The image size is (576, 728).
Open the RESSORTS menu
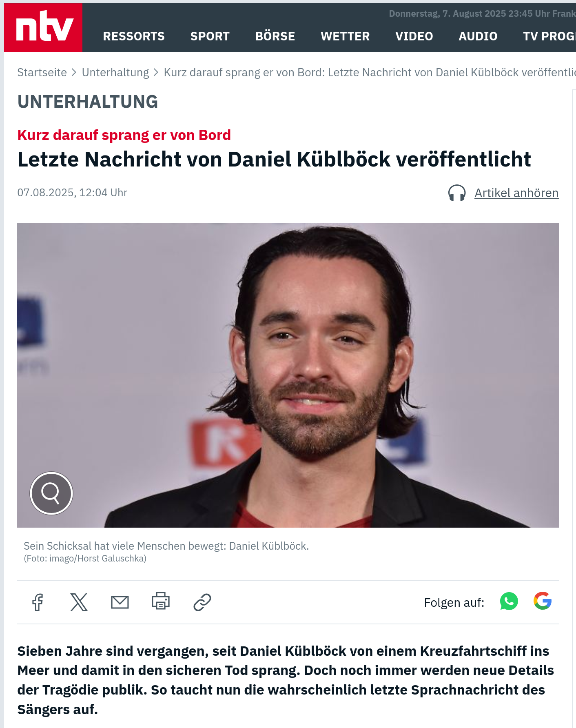pyautogui.click(x=134, y=36)
